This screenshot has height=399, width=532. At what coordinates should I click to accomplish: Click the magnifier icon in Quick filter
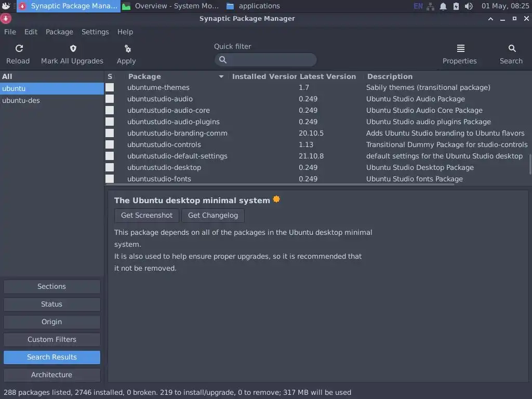click(x=223, y=60)
